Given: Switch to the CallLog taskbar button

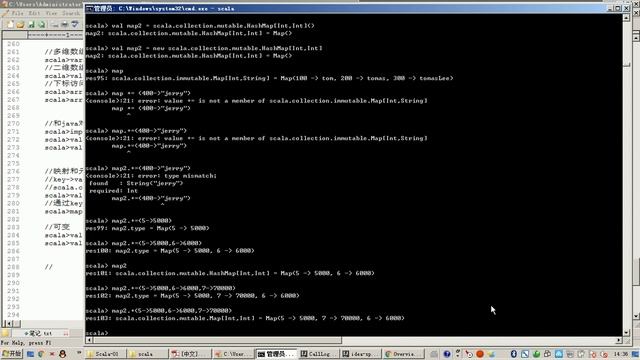Looking at the screenshot, I should pyautogui.click(x=318, y=354).
